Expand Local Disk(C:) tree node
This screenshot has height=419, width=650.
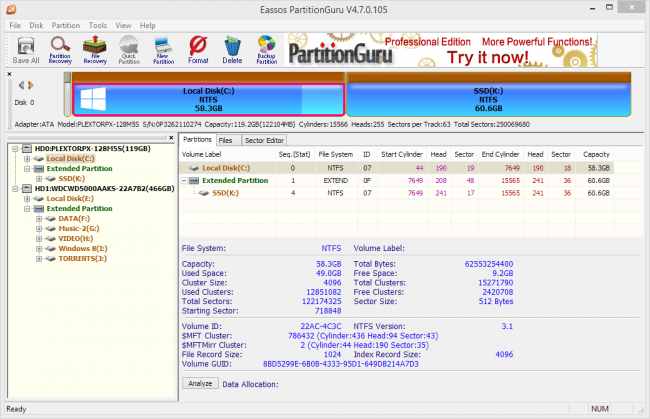point(27,159)
